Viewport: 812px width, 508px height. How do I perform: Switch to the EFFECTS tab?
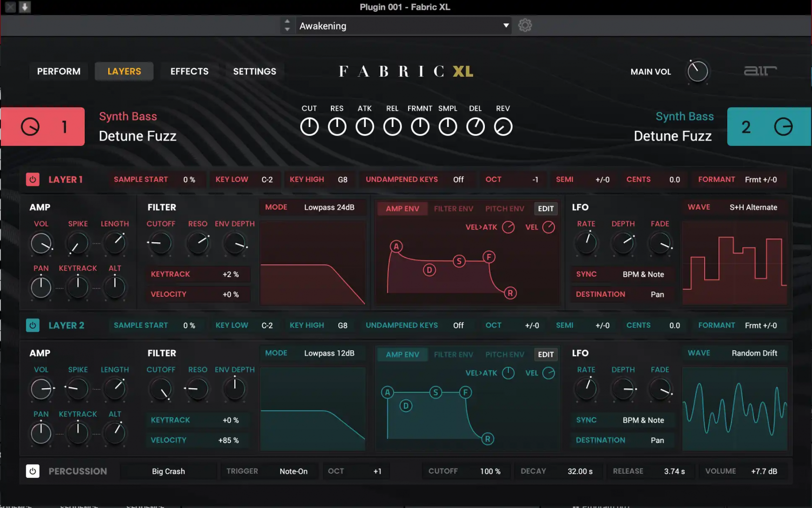(189, 71)
